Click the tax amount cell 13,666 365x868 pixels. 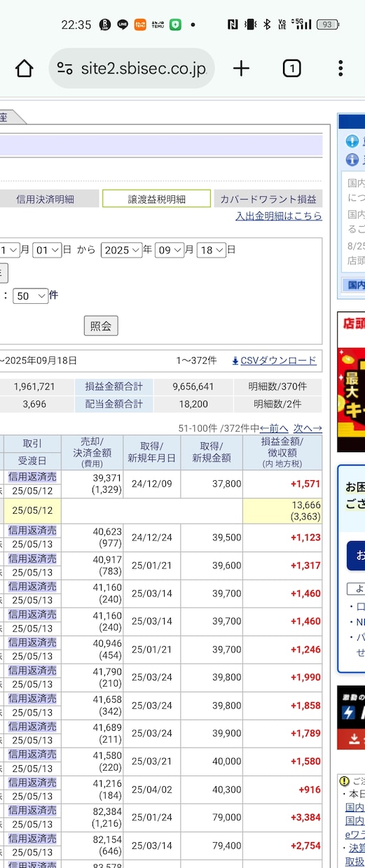(282, 511)
